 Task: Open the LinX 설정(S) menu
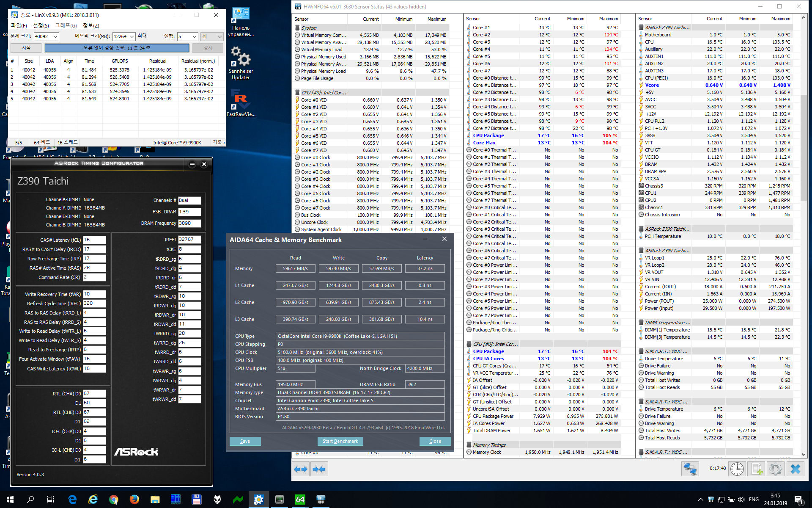(41, 25)
